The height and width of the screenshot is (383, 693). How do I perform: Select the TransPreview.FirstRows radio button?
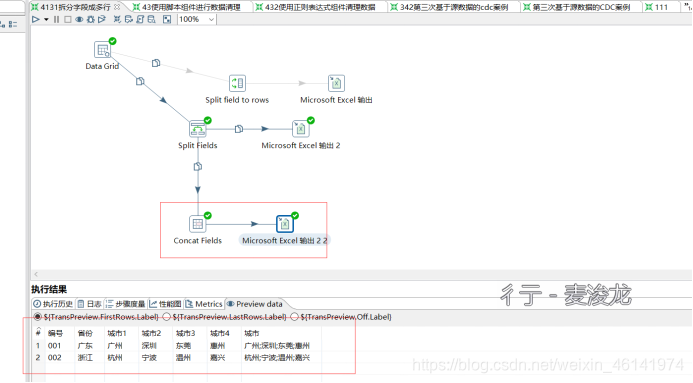tap(38, 317)
